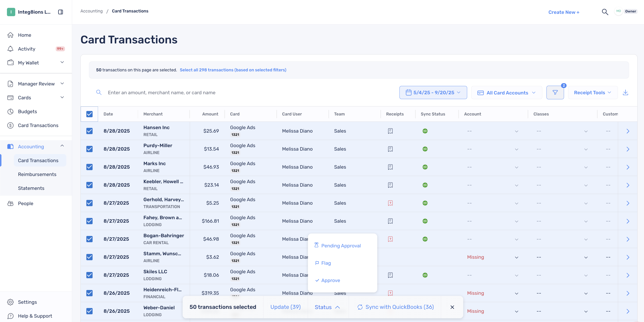The width and height of the screenshot is (644, 322).
Task: Click receipt icon for Fahey, Brown row
Action: [390, 221]
